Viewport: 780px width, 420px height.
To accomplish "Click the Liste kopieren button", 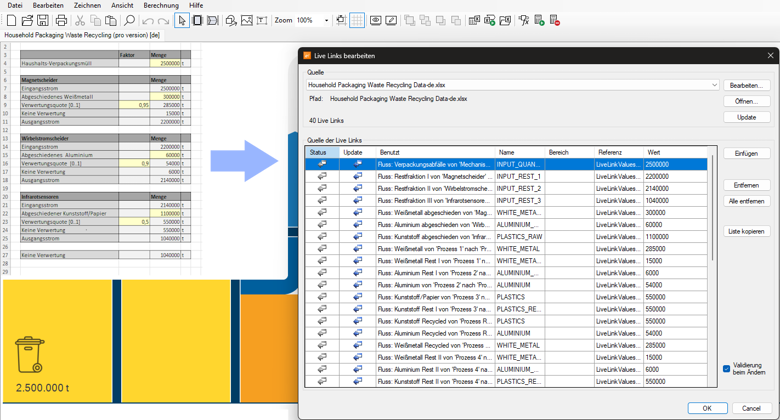I will (x=747, y=231).
